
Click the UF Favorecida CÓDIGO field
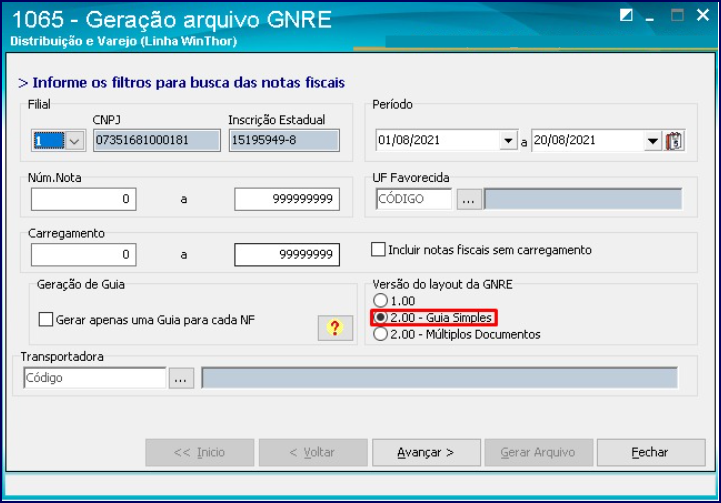[x=414, y=199]
